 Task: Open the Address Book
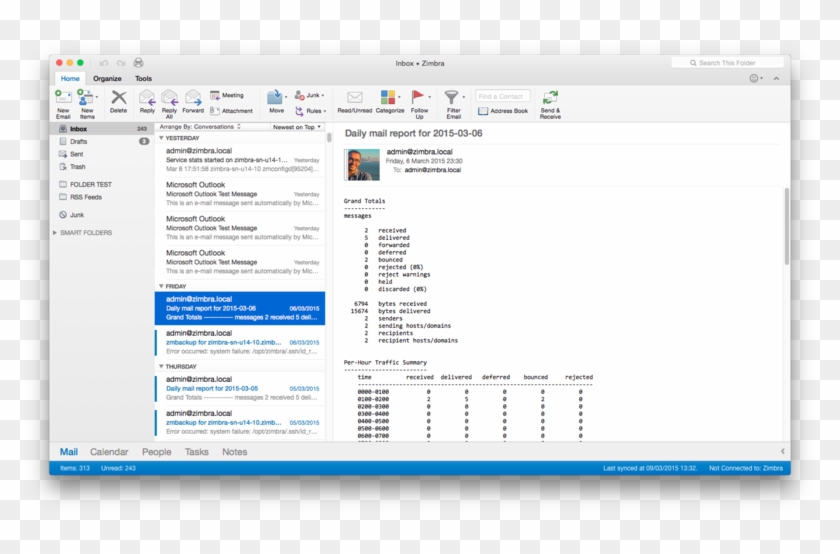[503, 111]
